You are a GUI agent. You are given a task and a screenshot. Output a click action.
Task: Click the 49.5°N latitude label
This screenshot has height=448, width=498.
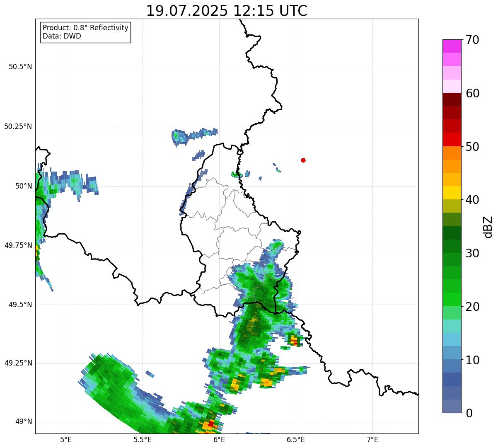(20, 305)
